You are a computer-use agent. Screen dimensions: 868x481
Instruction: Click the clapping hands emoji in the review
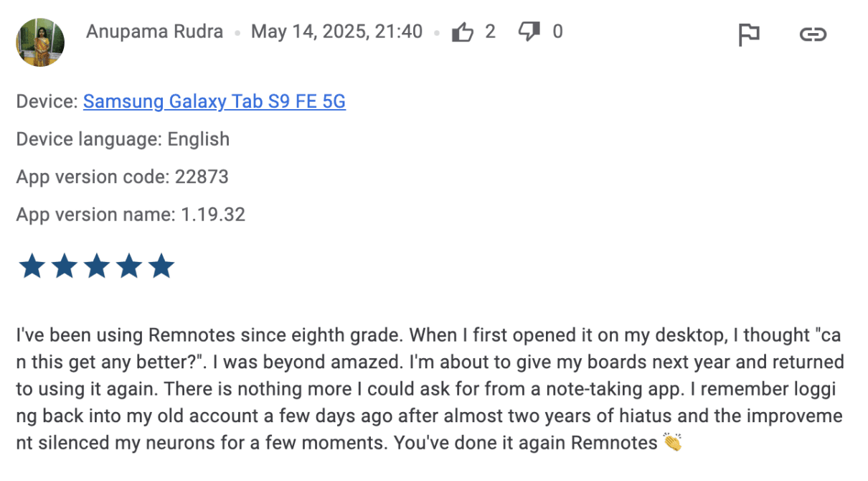[671, 442]
